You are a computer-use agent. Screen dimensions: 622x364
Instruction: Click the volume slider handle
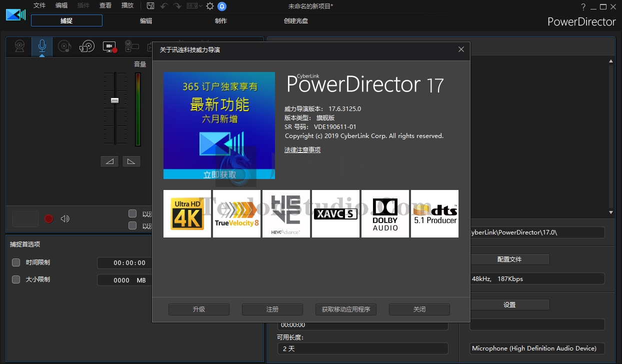114,100
